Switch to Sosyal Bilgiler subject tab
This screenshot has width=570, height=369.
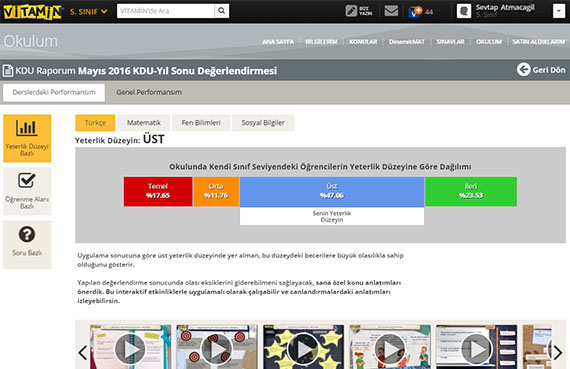click(263, 123)
